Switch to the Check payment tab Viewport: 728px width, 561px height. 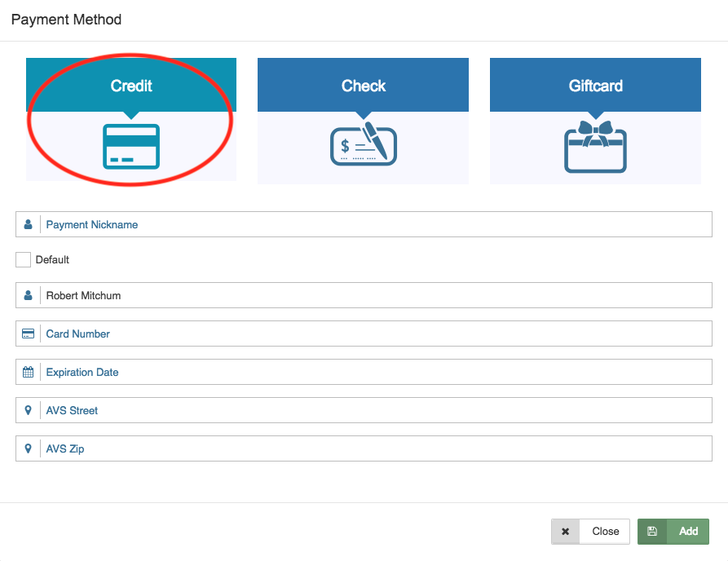(x=363, y=86)
